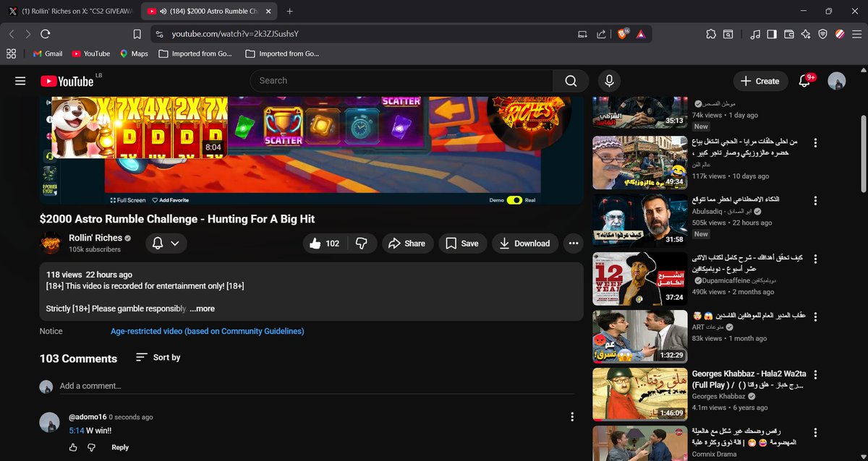Open menu for the 1:32:29 video
This screenshot has height=461, width=868.
click(816, 316)
